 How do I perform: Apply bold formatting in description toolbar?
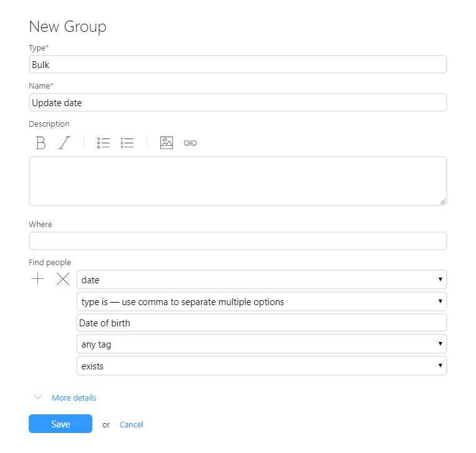(41, 143)
